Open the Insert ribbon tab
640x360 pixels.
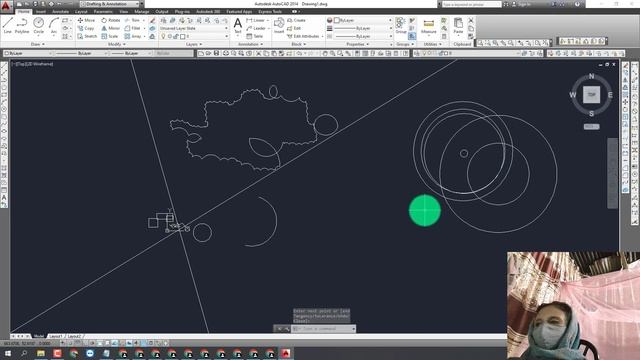(x=41, y=11)
